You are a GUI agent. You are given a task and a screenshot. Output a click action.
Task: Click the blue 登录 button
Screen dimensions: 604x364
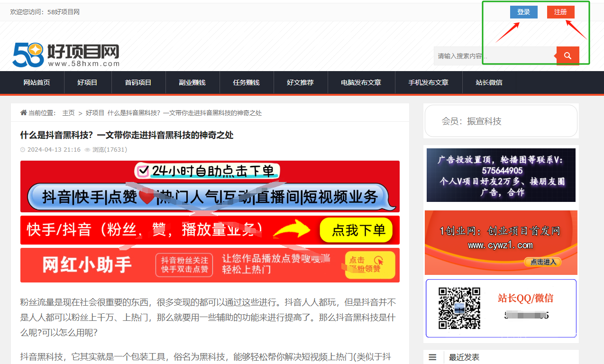[524, 12]
